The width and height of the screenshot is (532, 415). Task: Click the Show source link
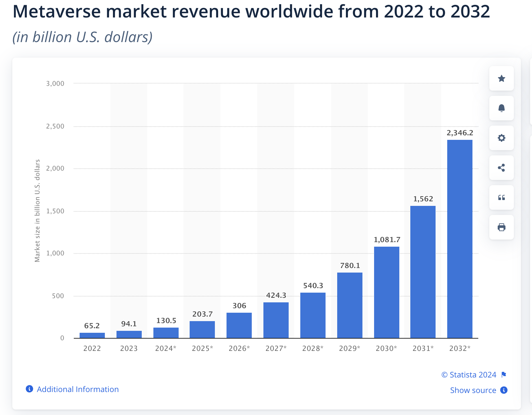pyautogui.click(x=473, y=390)
